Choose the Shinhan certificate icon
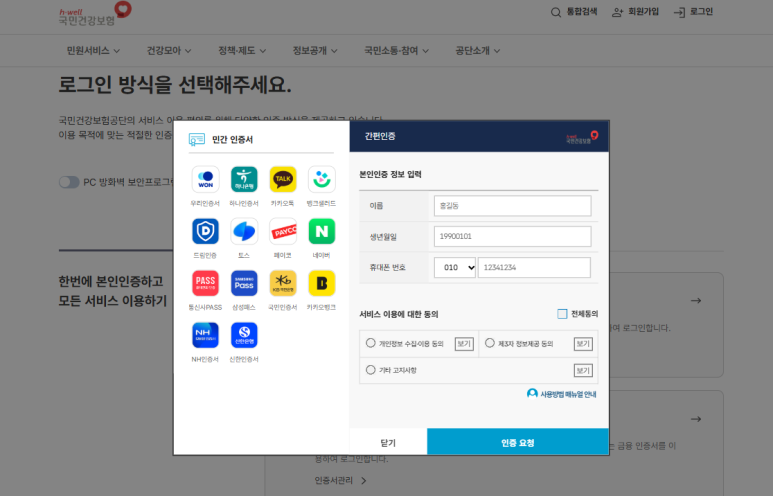Viewport: 773px width, 496px height. [x=244, y=335]
